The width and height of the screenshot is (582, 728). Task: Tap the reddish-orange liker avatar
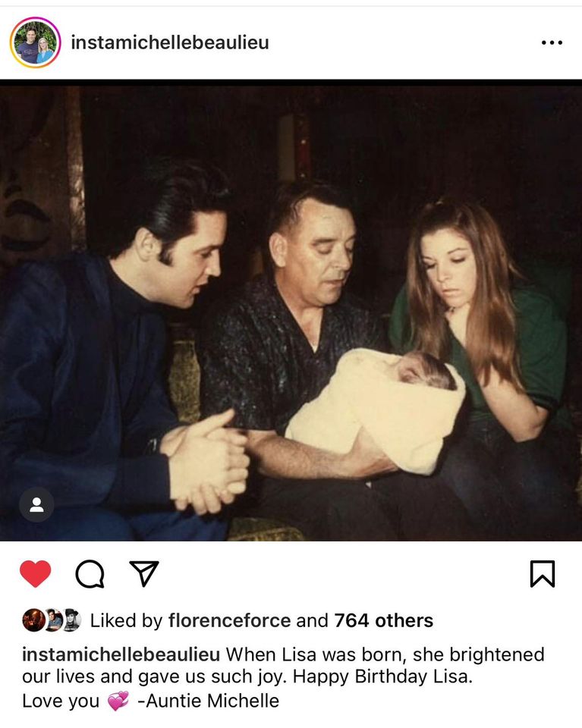click(33, 620)
